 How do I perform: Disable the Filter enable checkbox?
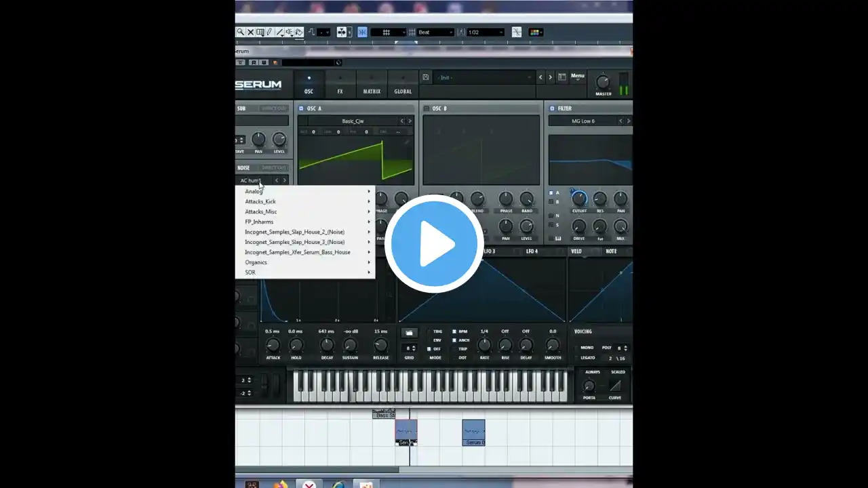click(x=552, y=108)
